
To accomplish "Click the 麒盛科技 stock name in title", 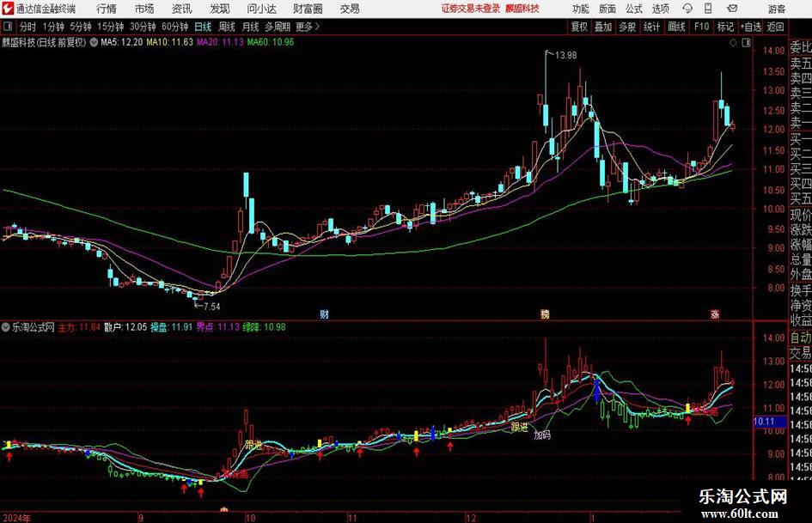I will tap(522, 9).
